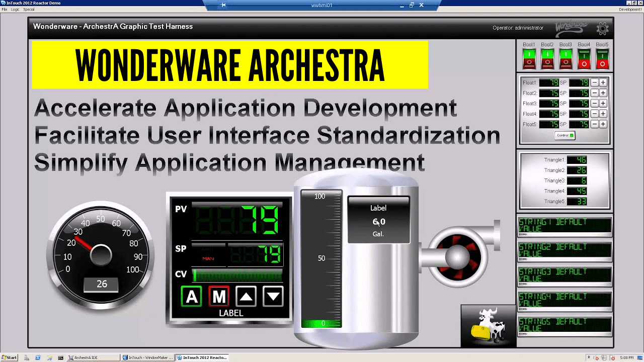The width and height of the screenshot is (644, 362).
Task: Click the speedometer gauge dial
Action: 101,255
